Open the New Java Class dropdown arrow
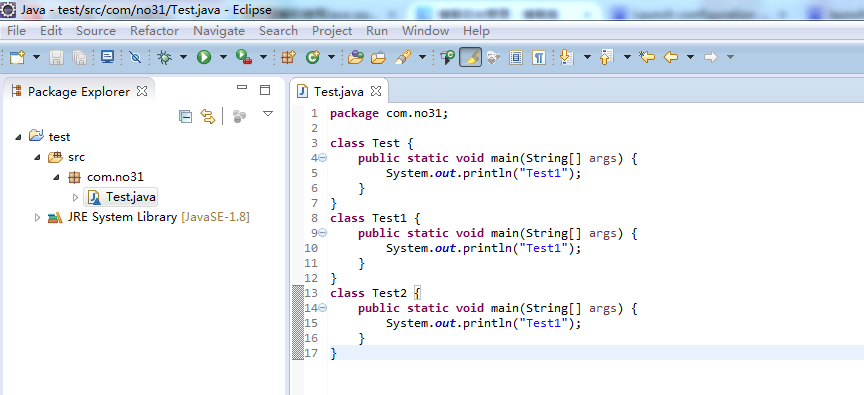The image size is (864, 395). tap(331, 57)
